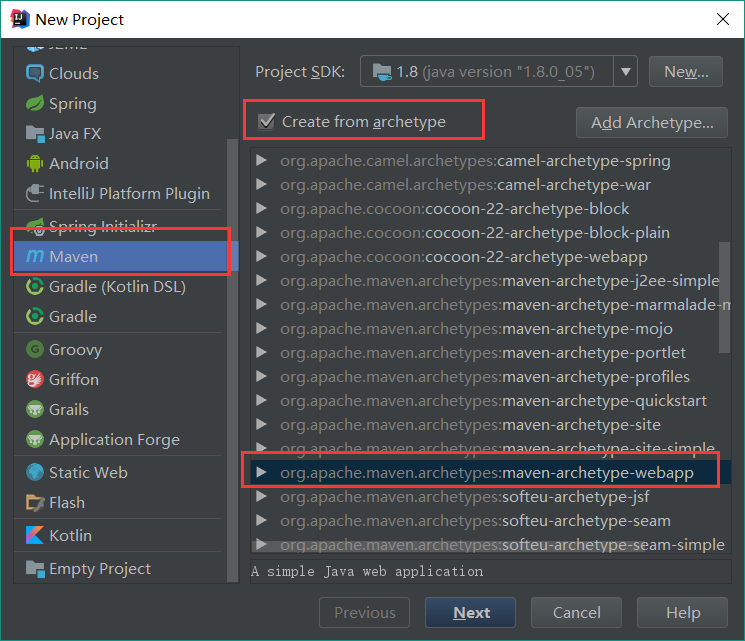Click the Clouds project type icon

click(35, 73)
